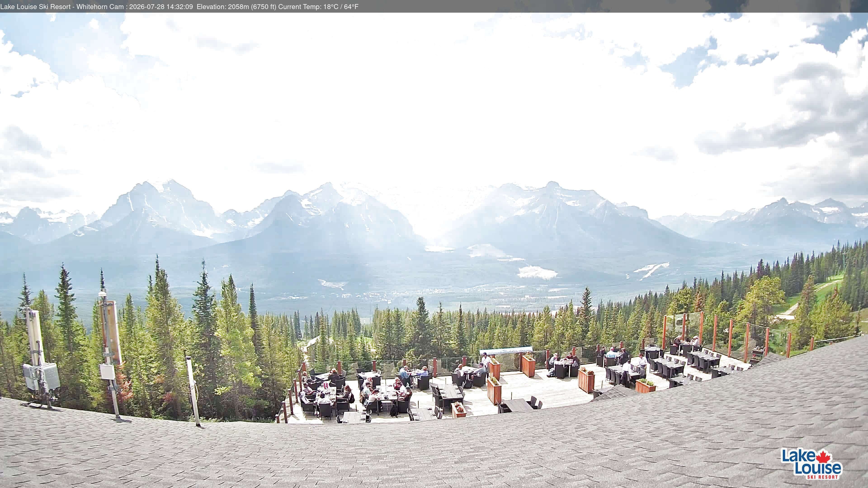Image resolution: width=868 pixels, height=488 pixels.
Task: Click the 'Lake Louise Ski Resort - Whitehorn Cam' title
Action: (x=62, y=7)
